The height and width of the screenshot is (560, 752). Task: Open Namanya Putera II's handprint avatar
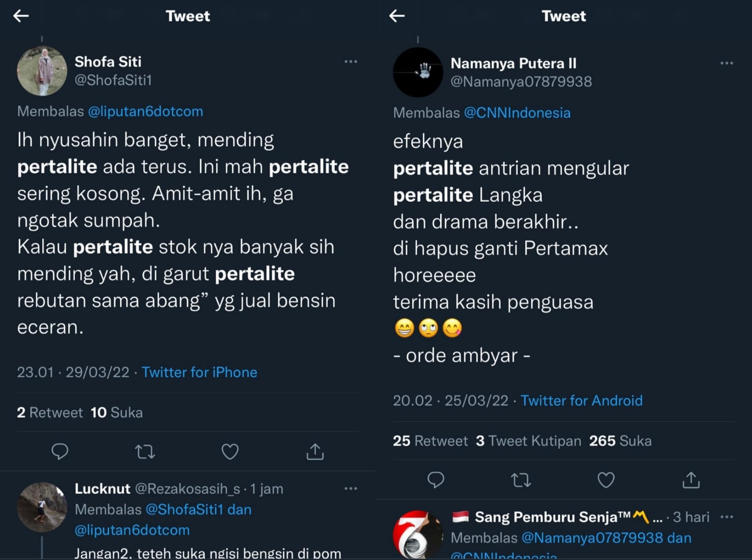[418, 72]
